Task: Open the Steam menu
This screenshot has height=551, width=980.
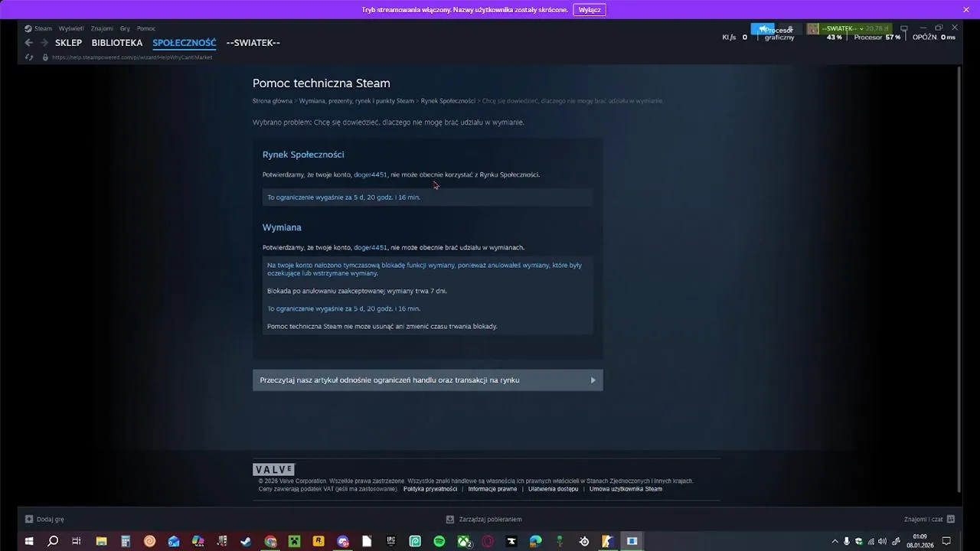Action: (x=39, y=28)
